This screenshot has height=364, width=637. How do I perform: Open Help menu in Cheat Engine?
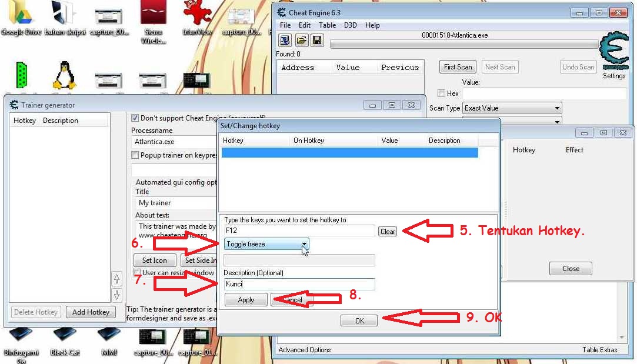click(x=372, y=25)
